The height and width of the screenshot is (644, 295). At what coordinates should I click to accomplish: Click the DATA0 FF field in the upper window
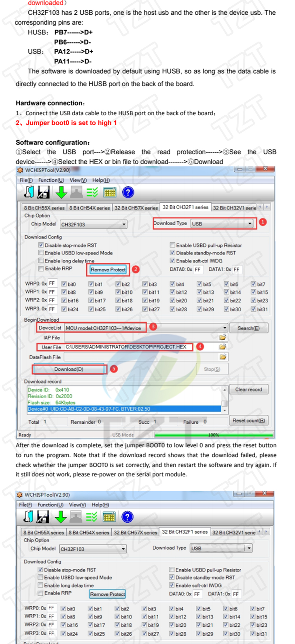198,269
